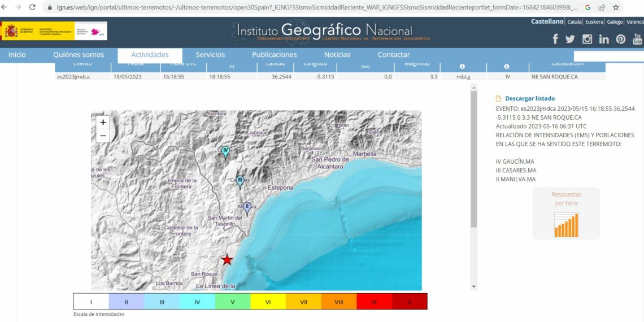Click the intensity IV marker at Gaucín

226,151
